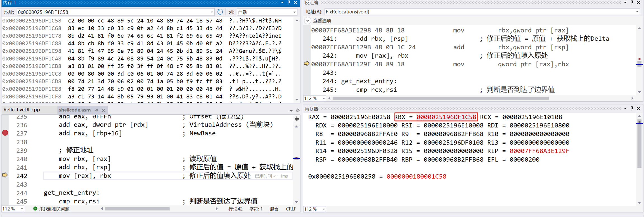This screenshot has width=644, height=217.
Task: Click the 混合 indentation indicator in status bar
Action: point(274,209)
